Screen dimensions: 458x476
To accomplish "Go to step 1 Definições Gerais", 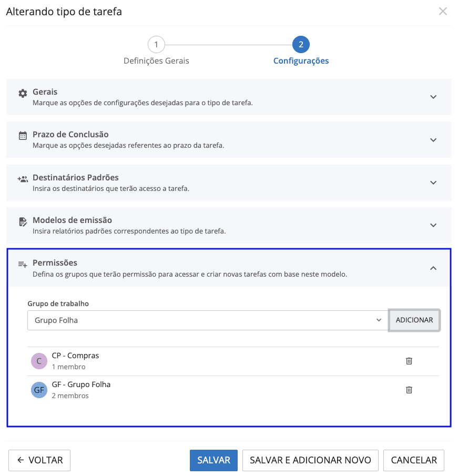I will pyautogui.click(x=156, y=45).
